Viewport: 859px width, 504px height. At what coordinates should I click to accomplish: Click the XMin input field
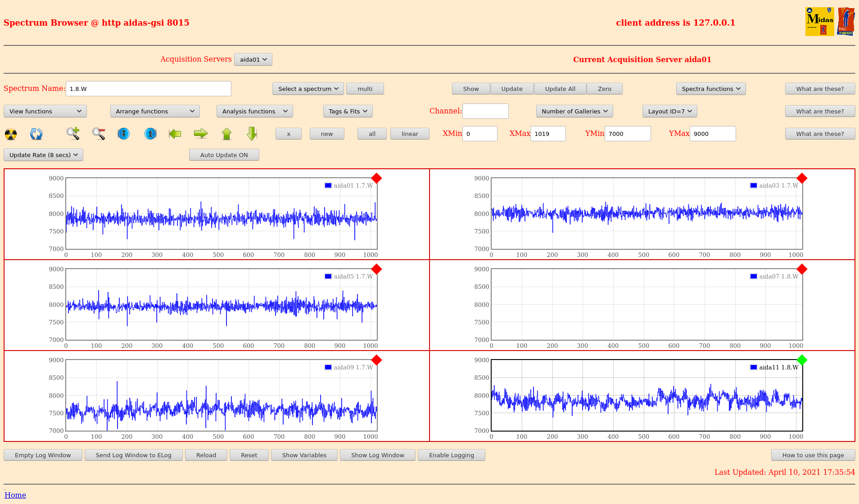(x=480, y=134)
